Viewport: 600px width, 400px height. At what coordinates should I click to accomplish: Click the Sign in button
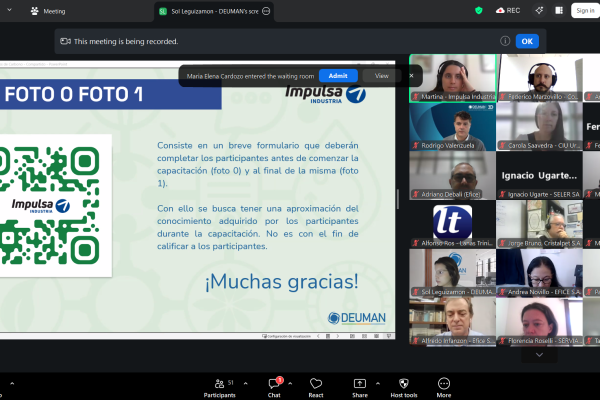coord(585,10)
